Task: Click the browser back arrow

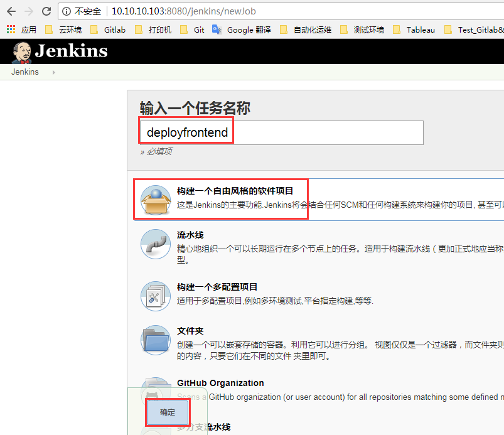Action: pyautogui.click(x=11, y=11)
